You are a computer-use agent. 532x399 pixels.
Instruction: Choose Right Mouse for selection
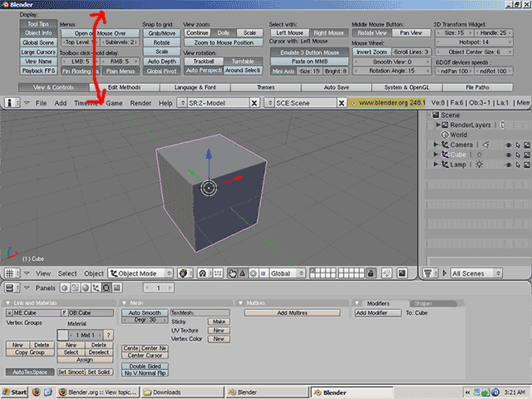pyautogui.click(x=328, y=33)
